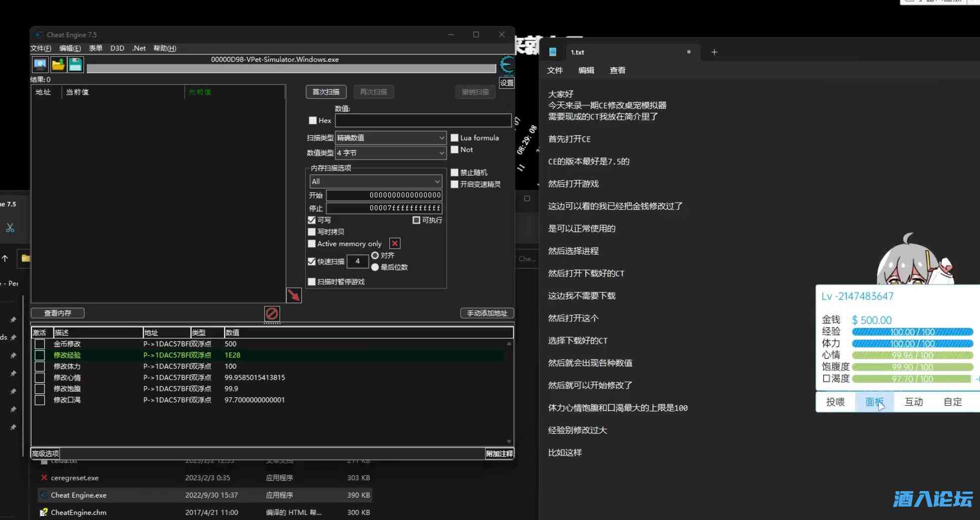This screenshot has width=980, height=520.
Task: Click the 首次扫描 first scan button
Action: point(326,92)
